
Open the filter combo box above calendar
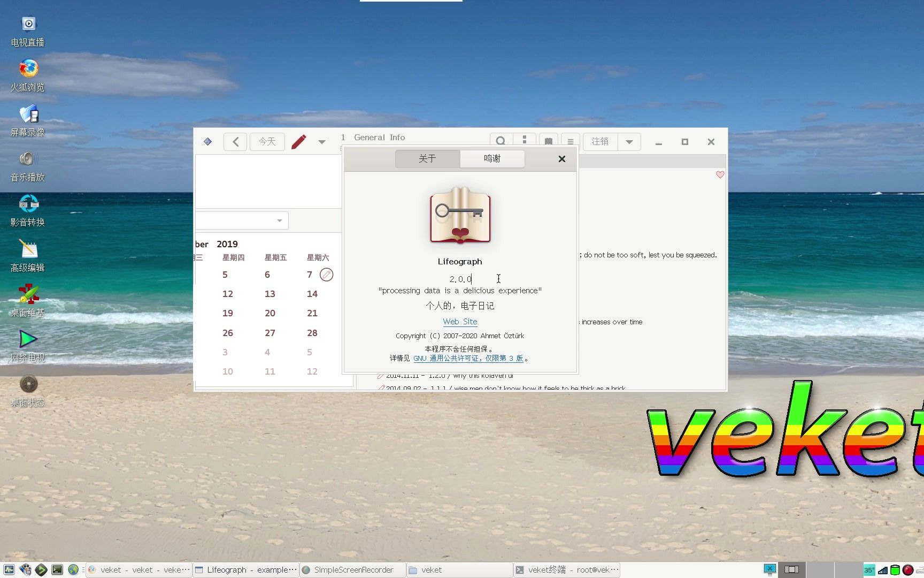[x=242, y=220]
